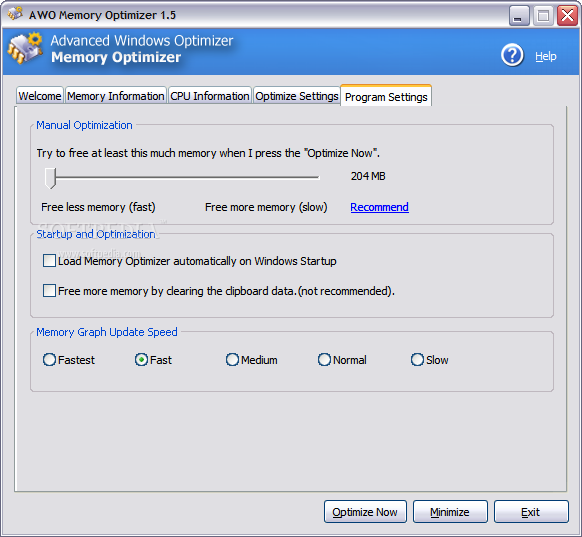Click the Manual Optimization group title
Viewport: 582px width, 537px height.
pos(84,125)
